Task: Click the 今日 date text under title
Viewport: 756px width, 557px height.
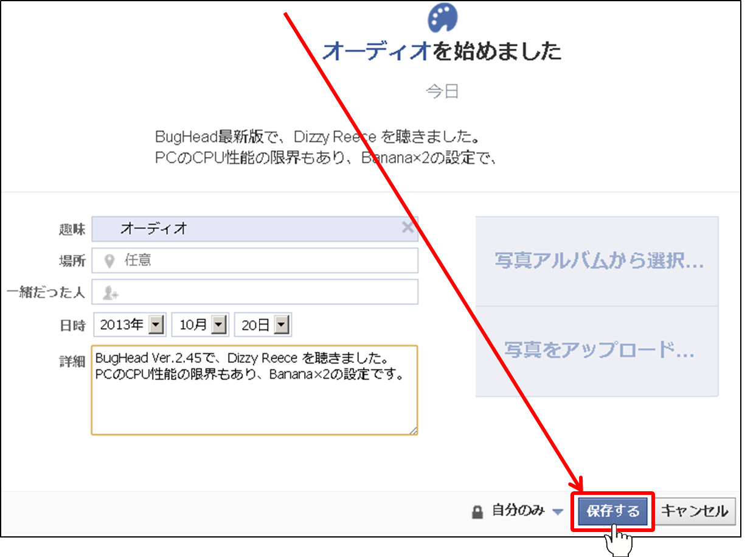Action: coord(442,92)
